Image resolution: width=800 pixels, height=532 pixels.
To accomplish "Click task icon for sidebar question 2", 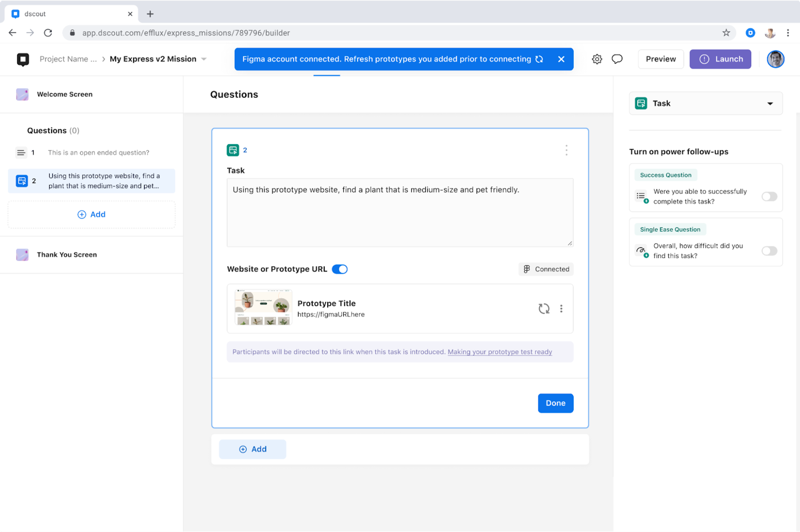I will pyautogui.click(x=22, y=181).
